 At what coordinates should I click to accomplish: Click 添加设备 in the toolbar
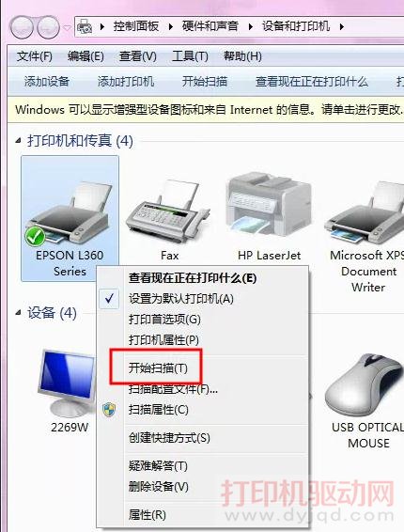46,82
